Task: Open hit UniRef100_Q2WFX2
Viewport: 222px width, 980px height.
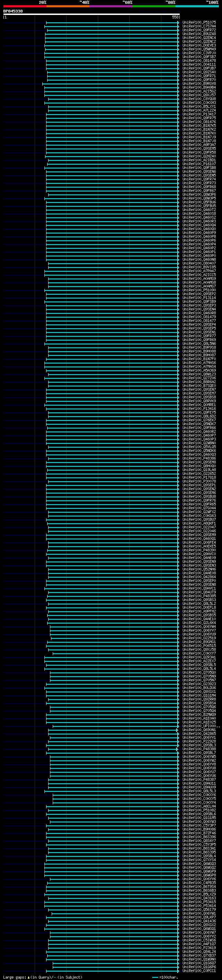Action: pos(199,512)
